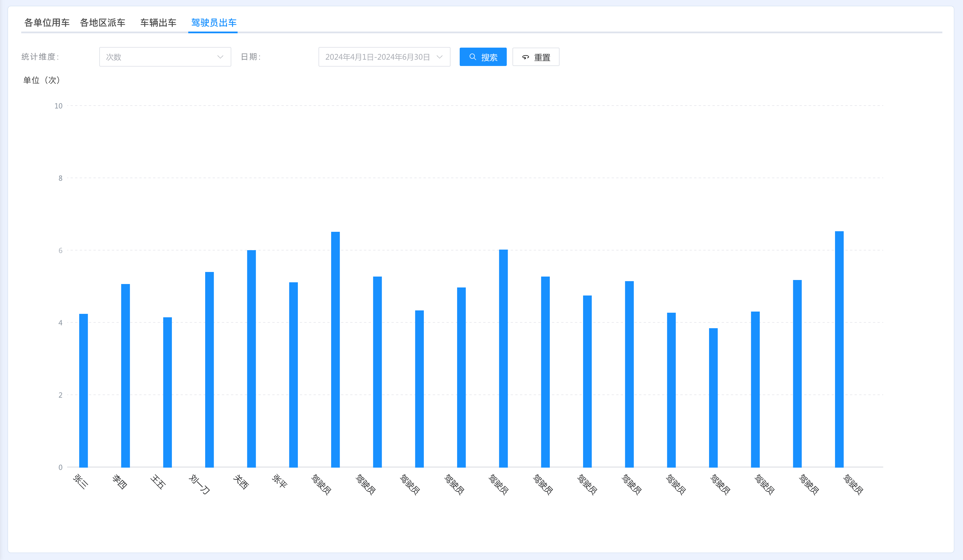Click the reset arrow icon
The image size is (963, 560).
click(x=526, y=57)
